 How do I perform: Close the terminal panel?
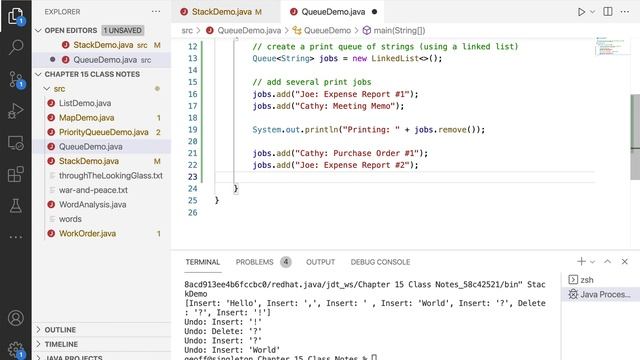tap(624, 262)
